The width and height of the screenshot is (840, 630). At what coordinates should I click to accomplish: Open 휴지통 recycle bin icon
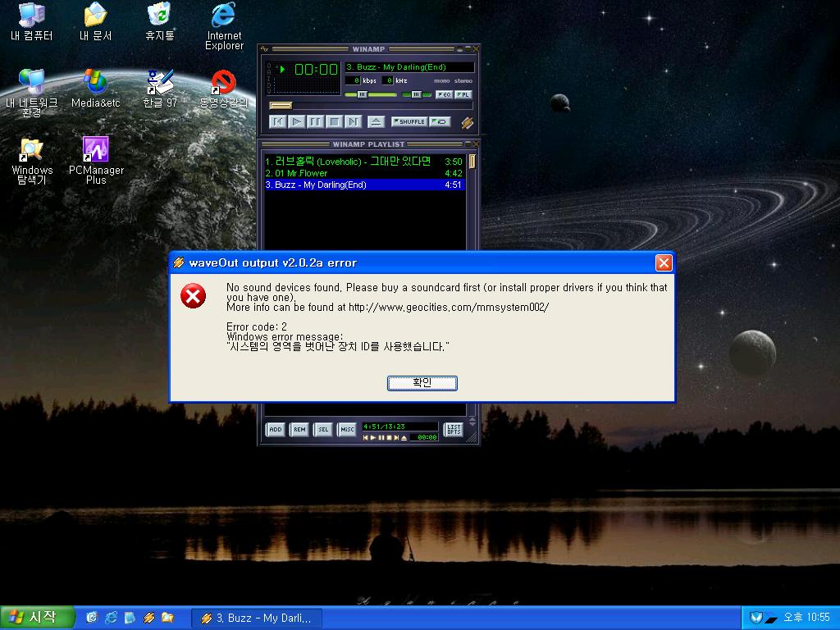(x=160, y=22)
